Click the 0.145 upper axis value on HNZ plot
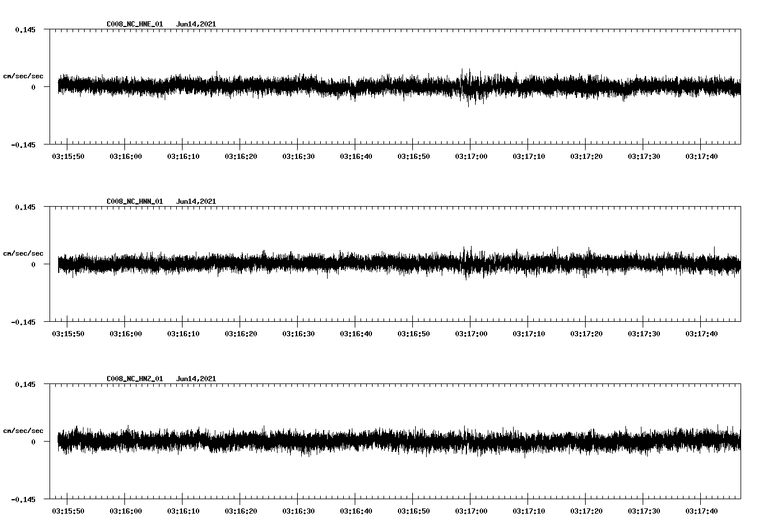The height and width of the screenshot is (532, 782). [25, 384]
